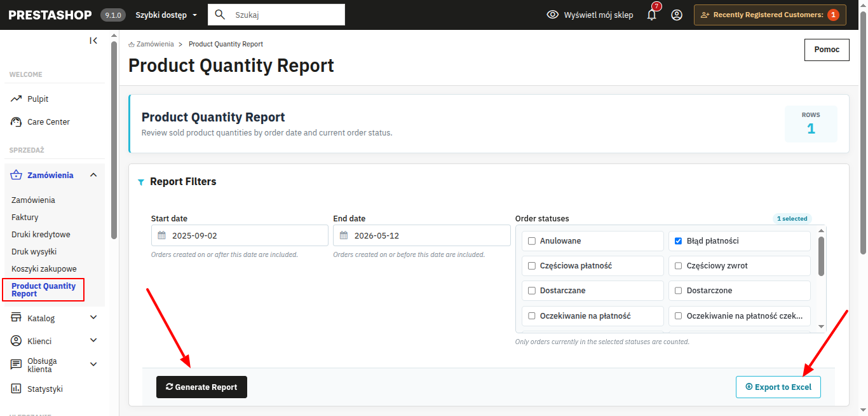Screen dimensions: 868x416
Task: Click Export to Excel button
Action: [x=778, y=387]
